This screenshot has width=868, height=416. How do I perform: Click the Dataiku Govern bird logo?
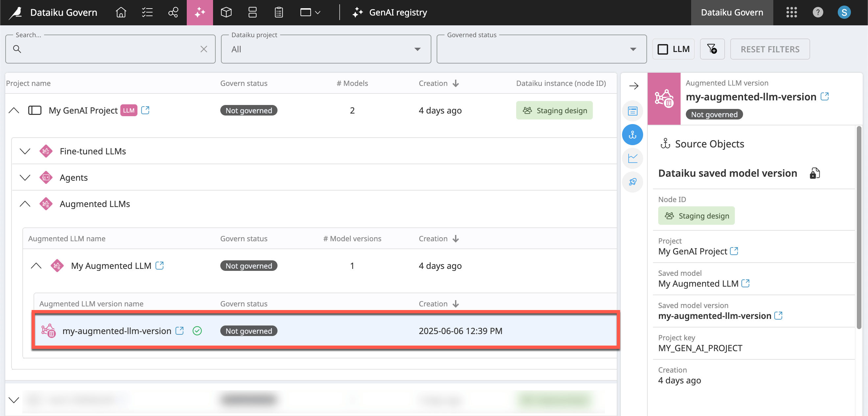point(15,13)
